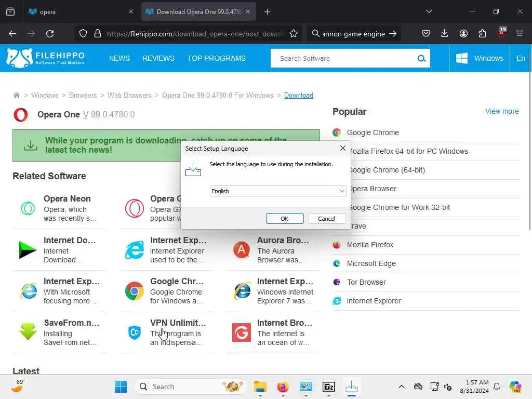Open VPN Unlimited software entry
The height and width of the screenshot is (399, 532).
click(166, 332)
